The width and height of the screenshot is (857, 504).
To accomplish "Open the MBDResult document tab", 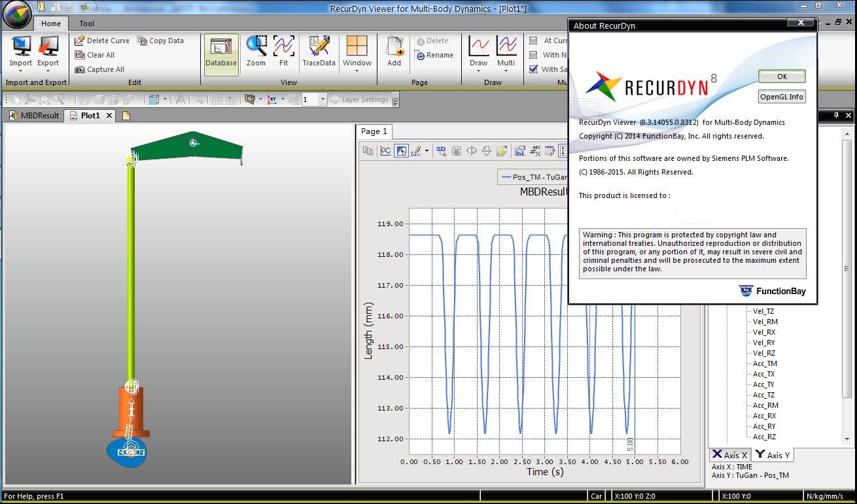I will click(34, 116).
